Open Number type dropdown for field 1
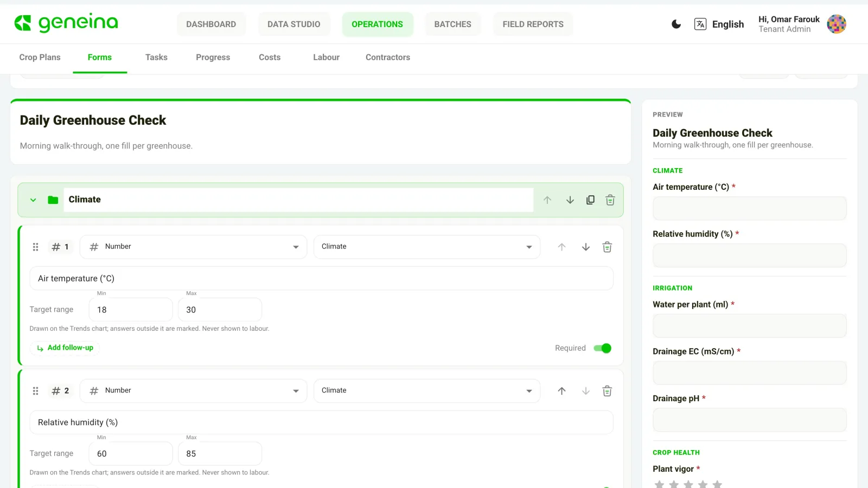The image size is (868, 488). 194,247
